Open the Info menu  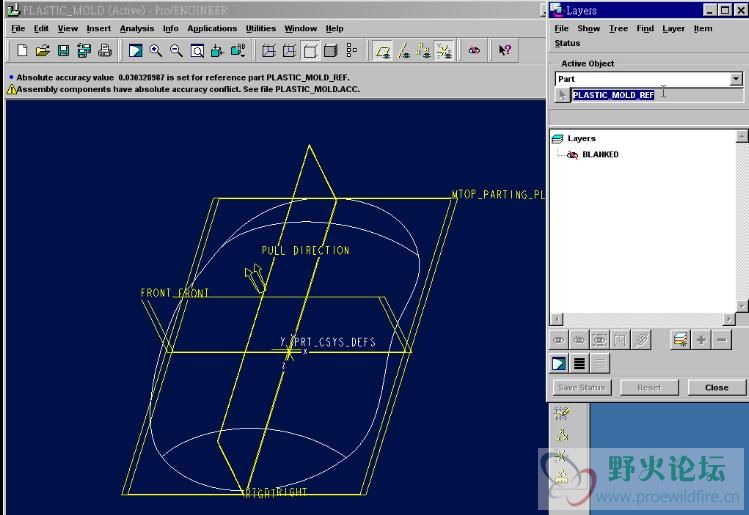171,28
